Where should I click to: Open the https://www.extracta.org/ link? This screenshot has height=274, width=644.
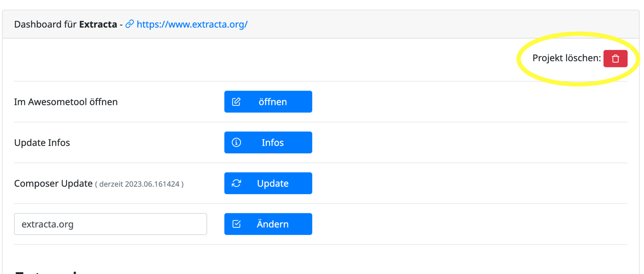[x=192, y=24]
